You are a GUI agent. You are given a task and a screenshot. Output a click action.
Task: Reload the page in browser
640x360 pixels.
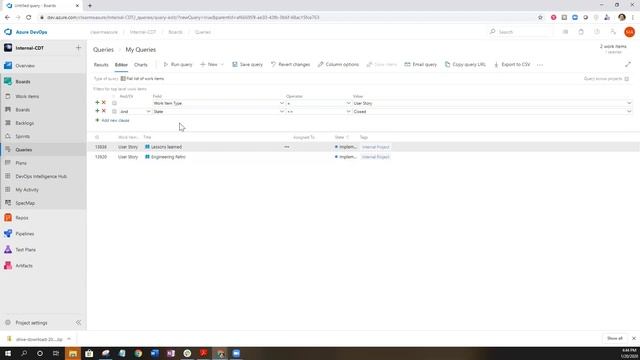pos(29,18)
